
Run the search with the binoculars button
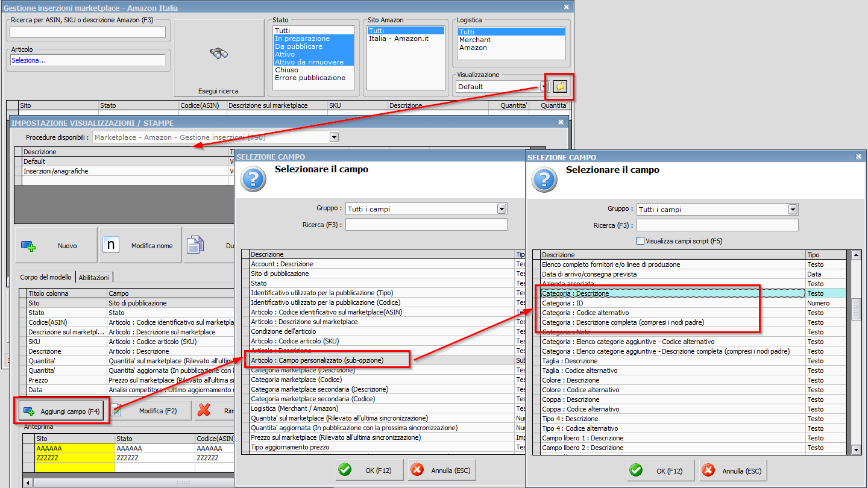[x=218, y=58]
